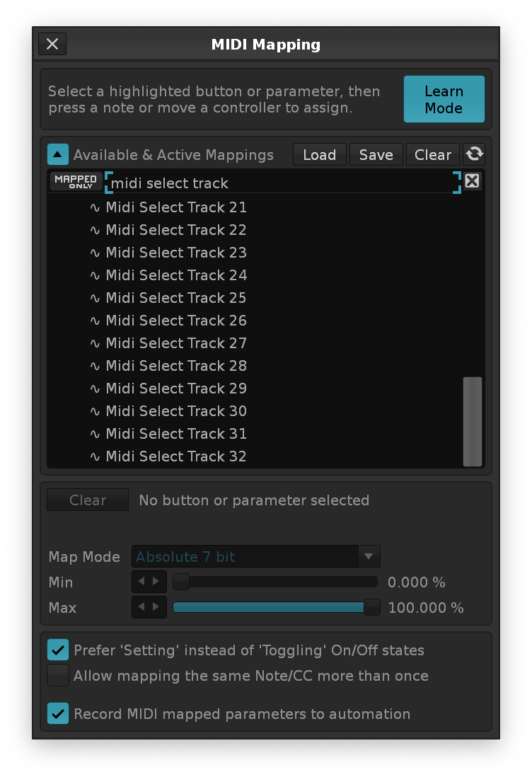532x777 pixels.
Task: Close the MIDI Mapping dialog
Action: click(x=52, y=44)
